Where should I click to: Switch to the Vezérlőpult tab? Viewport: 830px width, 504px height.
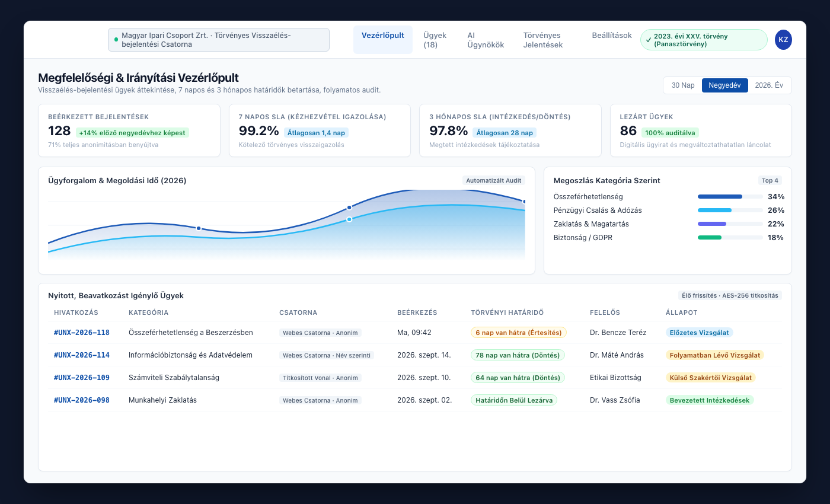tap(383, 40)
